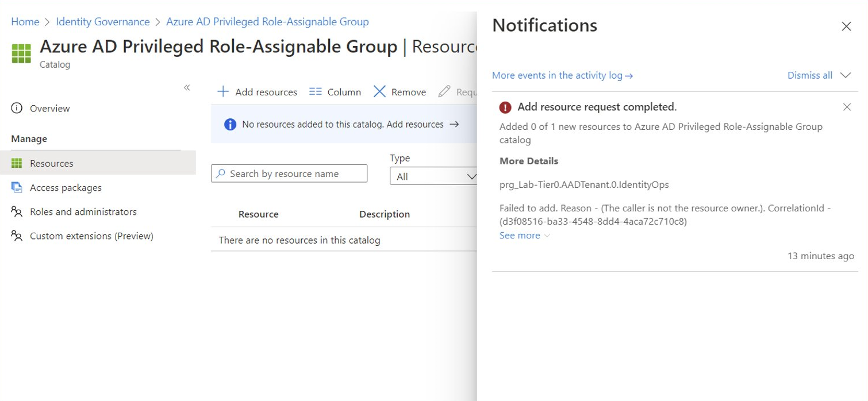
Task: Click the search magnifier icon
Action: coord(220,173)
